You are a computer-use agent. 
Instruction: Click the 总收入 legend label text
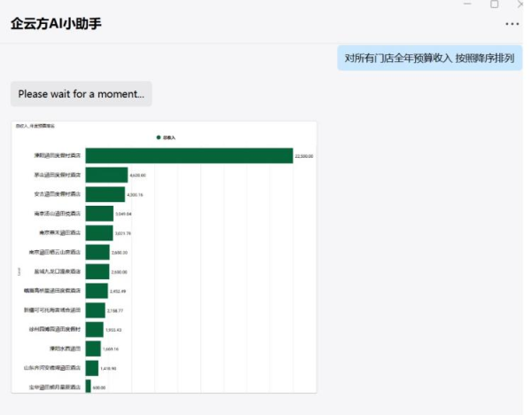pyautogui.click(x=169, y=137)
